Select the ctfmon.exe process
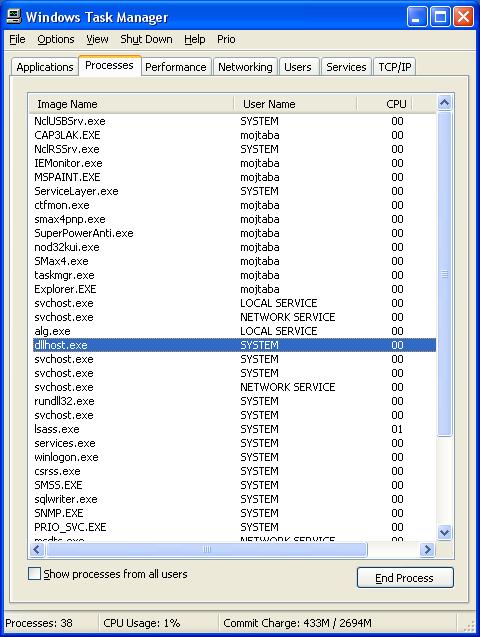The width and height of the screenshot is (480, 637). 234,205
